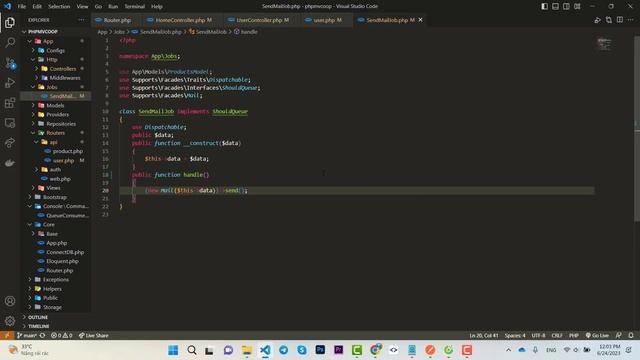This screenshot has height=360, width=640.
Task: Click the editor vertical scrollbar
Action: click(637, 129)
